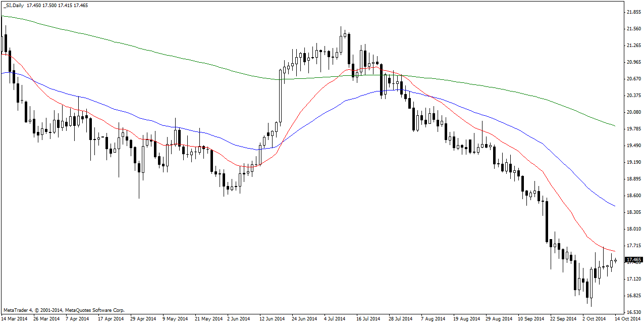Click the 20.080 price scale label

click(x=632, y=112)
